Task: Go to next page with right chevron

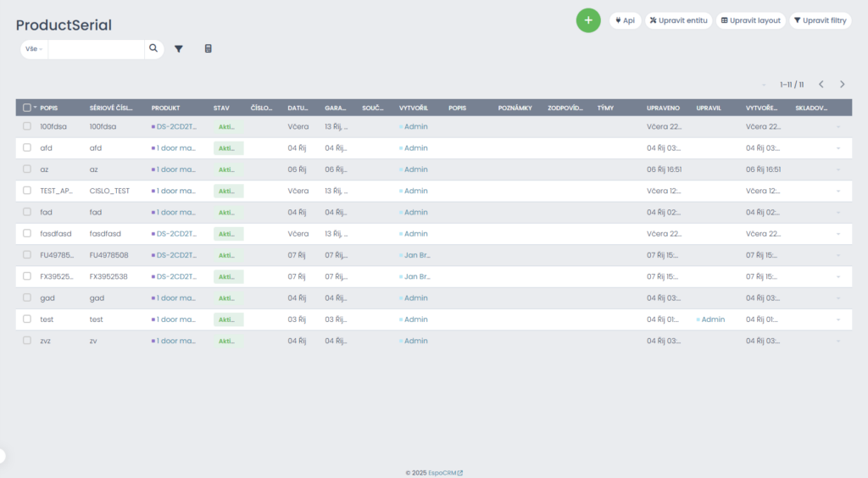Action: point(842,85)
